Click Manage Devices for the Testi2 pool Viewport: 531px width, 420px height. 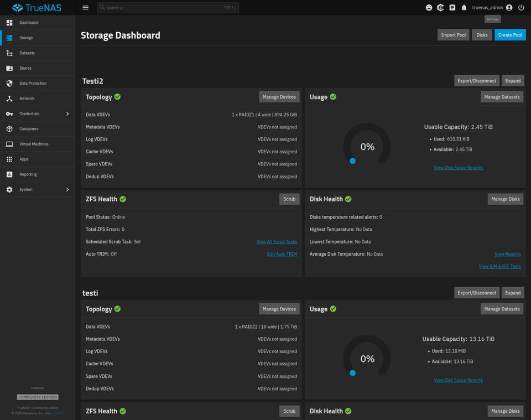point(279,97)
